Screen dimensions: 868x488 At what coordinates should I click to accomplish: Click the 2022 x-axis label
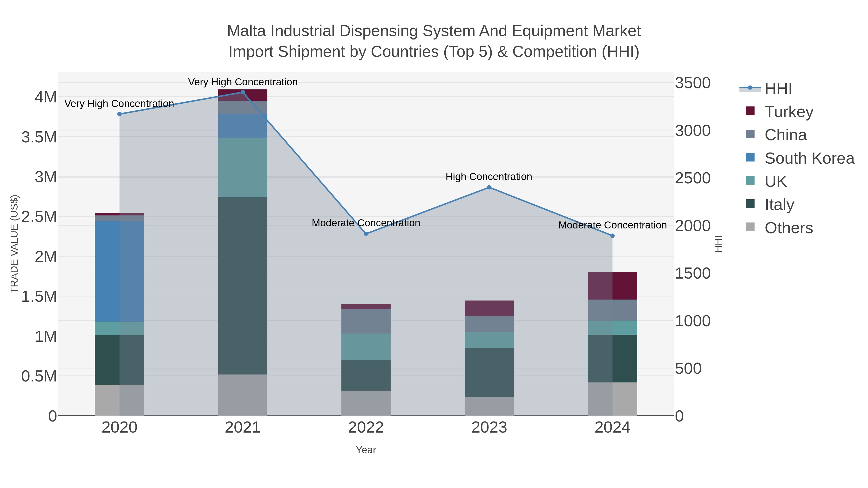[366, 428]
